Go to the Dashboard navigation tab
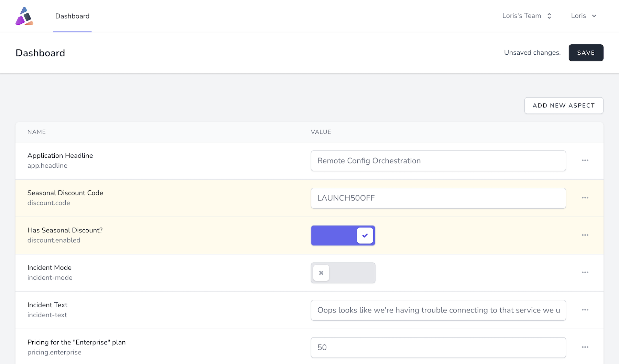This screenshot has width=619, height=364. click(72, 16)
